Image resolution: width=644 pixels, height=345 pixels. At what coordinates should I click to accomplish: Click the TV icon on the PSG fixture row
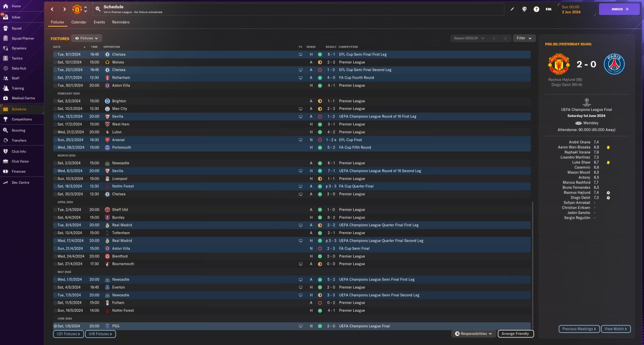tap(300, 326)
